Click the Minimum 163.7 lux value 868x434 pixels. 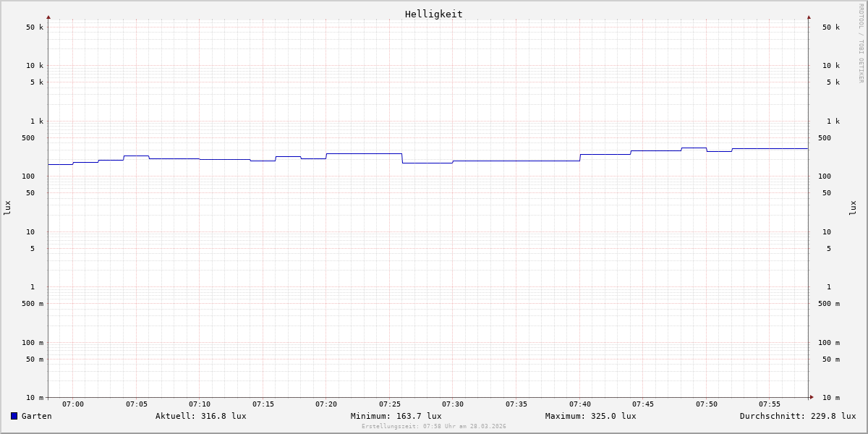coord(396,416)
